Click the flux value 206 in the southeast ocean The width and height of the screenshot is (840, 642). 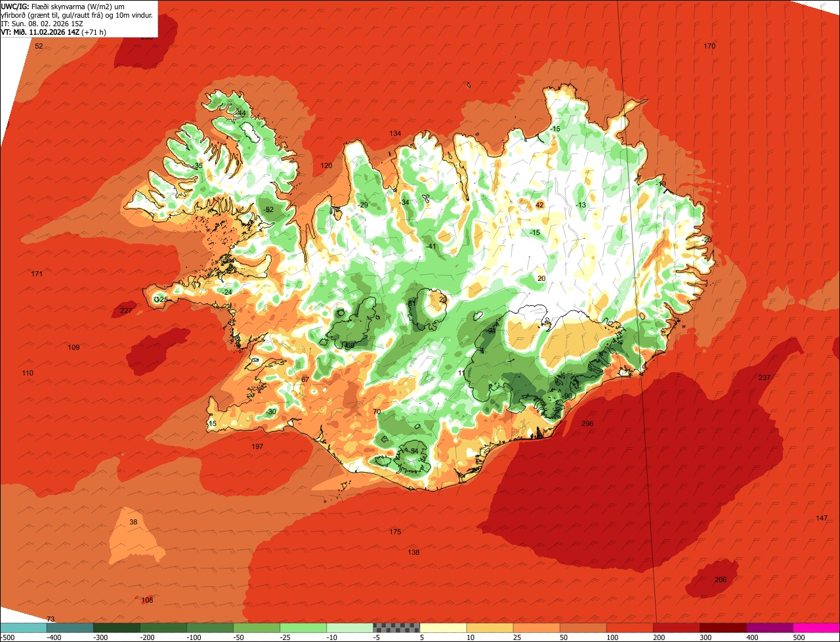pos(721,580)
